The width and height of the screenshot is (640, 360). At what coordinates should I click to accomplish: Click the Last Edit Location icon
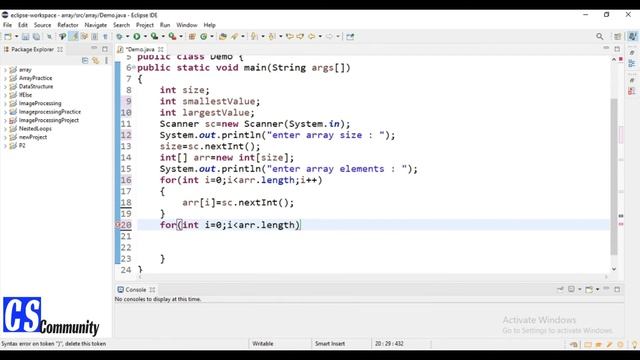(x=290, y=37)
